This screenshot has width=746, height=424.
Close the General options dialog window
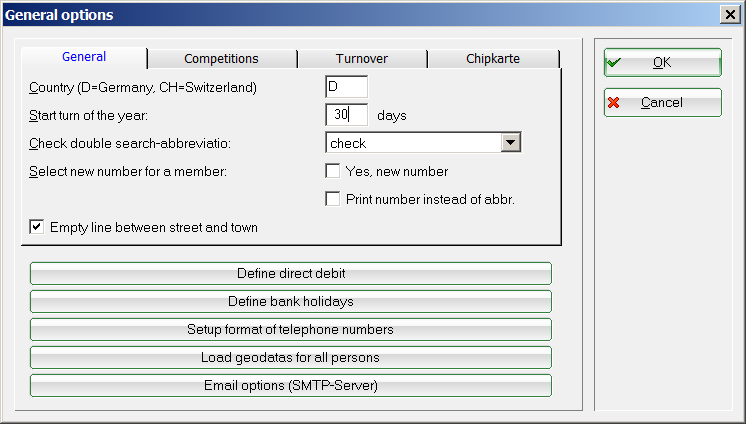point(730,14)
